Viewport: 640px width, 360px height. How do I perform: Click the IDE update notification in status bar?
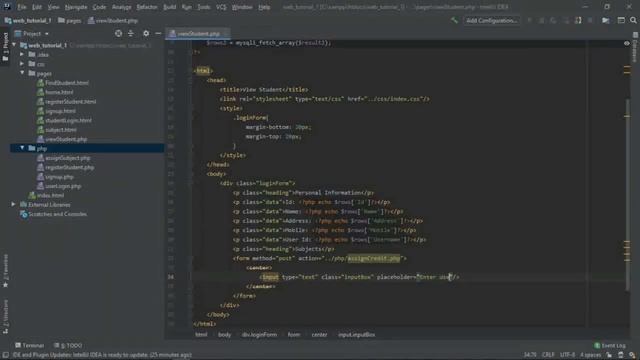click(x=102, y=355)
